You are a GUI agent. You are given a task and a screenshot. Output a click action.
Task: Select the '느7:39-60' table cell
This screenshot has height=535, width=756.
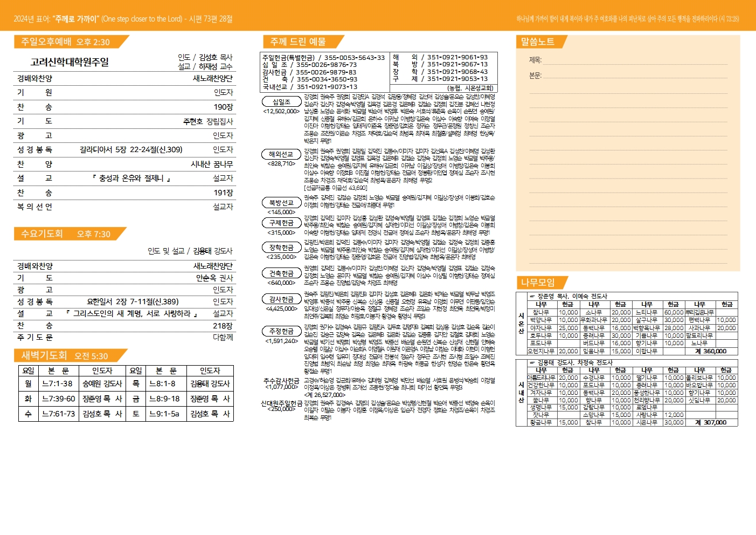(58, 399)
